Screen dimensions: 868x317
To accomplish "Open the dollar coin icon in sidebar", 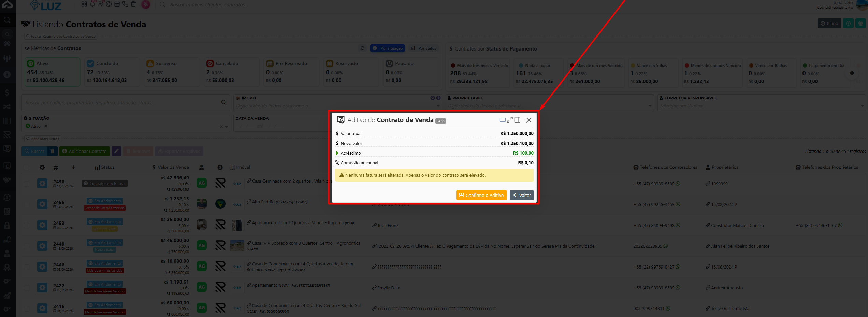I will tap(7, 74).
